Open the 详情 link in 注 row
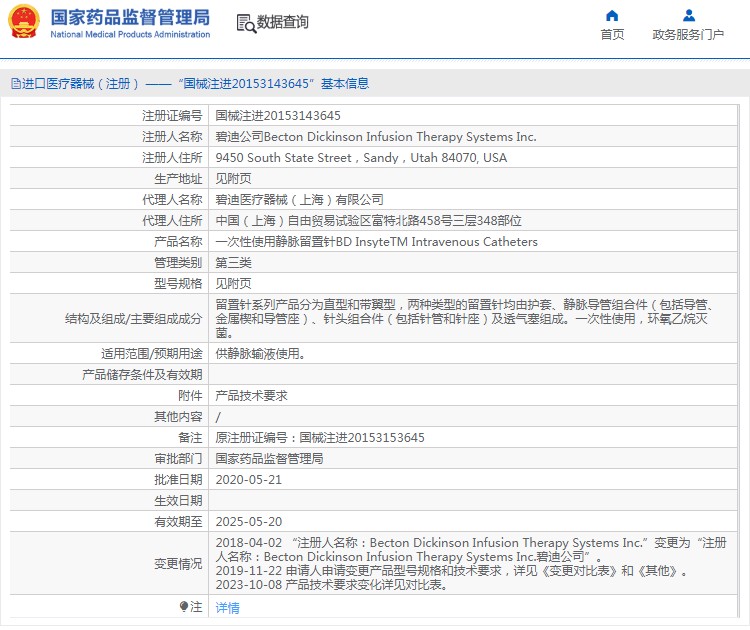750x630 pixels. 227,608
